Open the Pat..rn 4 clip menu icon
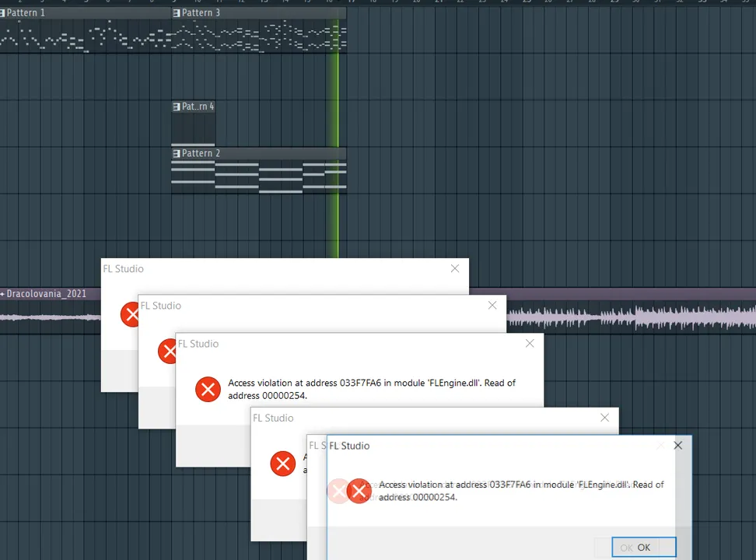The width and height of the screenshot is (756, 560). pyautogui.click(x=177, y=107)
